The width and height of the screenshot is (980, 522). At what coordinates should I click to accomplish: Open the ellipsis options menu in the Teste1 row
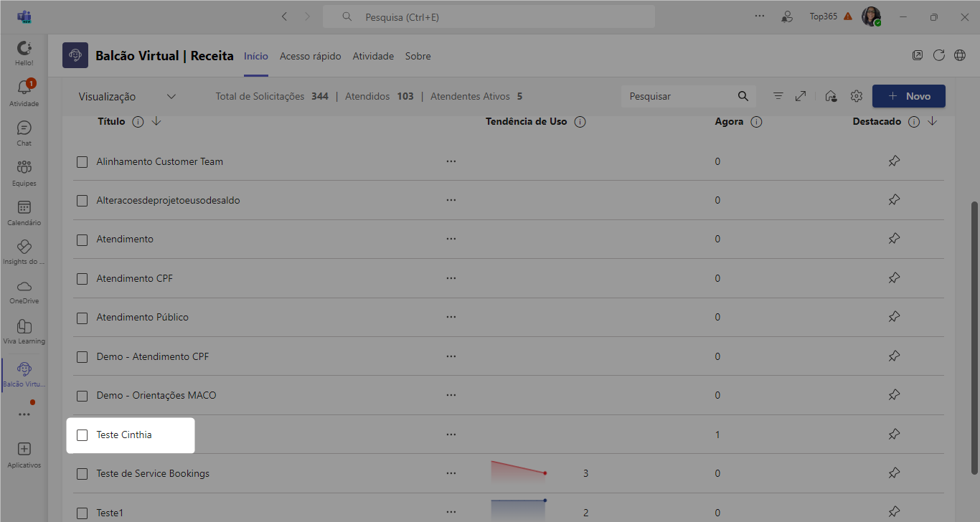pyautogui.click(x=451, y=513)
